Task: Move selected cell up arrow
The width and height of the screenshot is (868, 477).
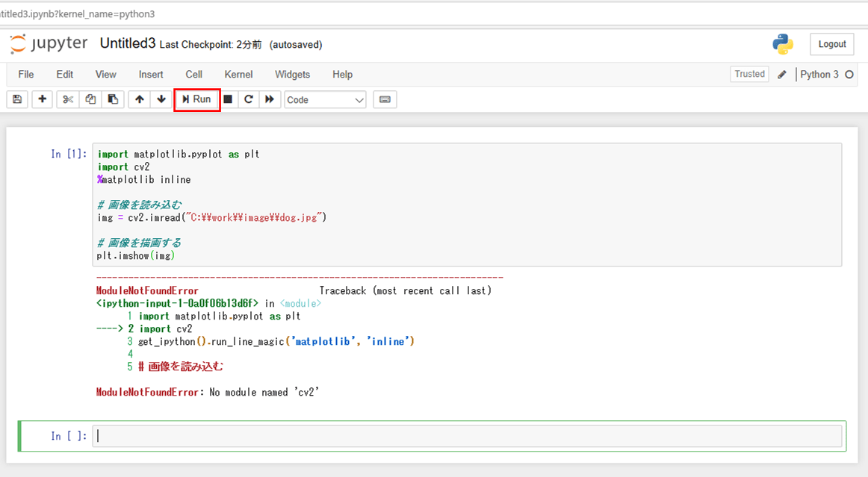Action: (140, 99)
